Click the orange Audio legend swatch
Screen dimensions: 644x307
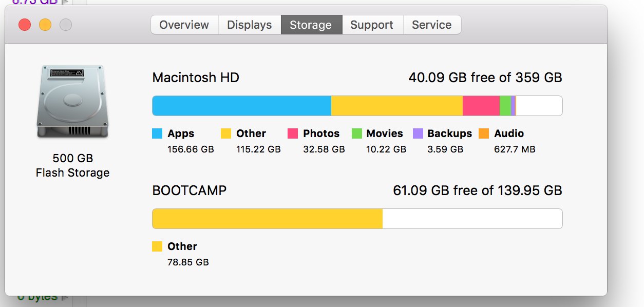pos(484,133)
